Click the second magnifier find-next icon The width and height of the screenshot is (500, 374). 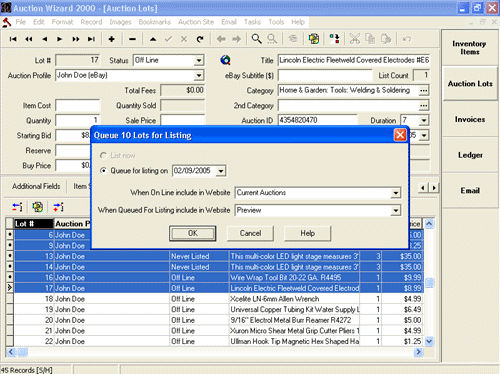point(272,39)
